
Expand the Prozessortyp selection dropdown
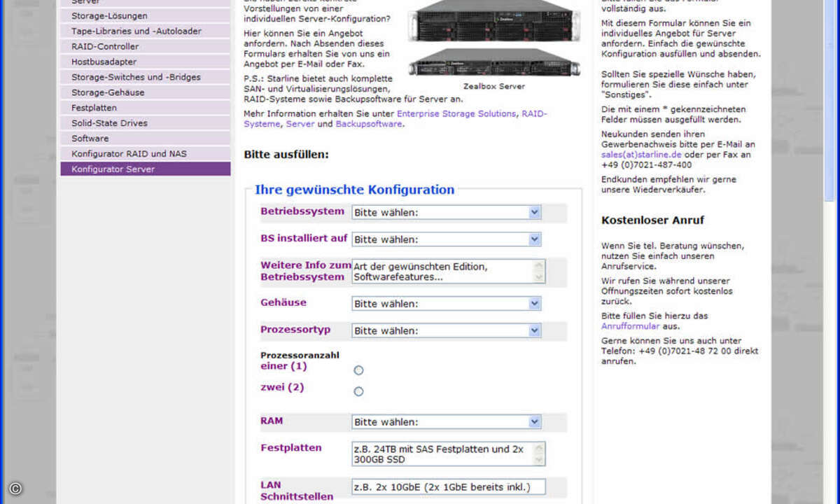coord(446,330)
